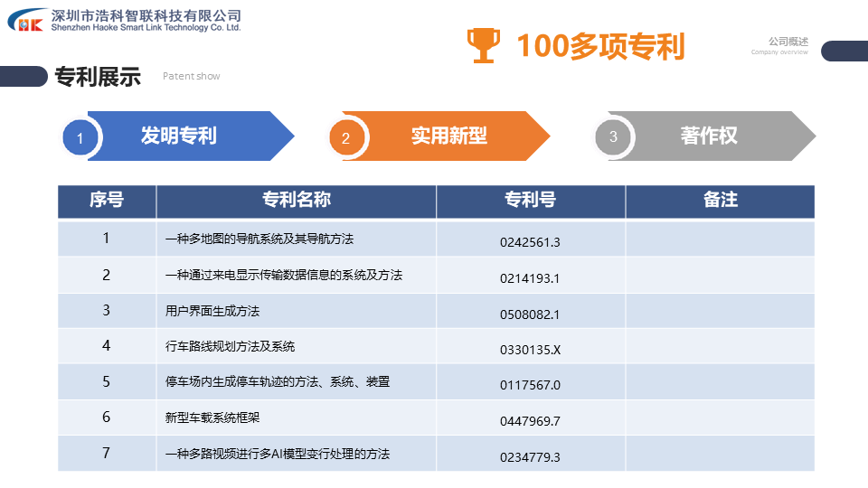
Task: Select patent number 0447969.7 cell
Action: tap(530, 420)
